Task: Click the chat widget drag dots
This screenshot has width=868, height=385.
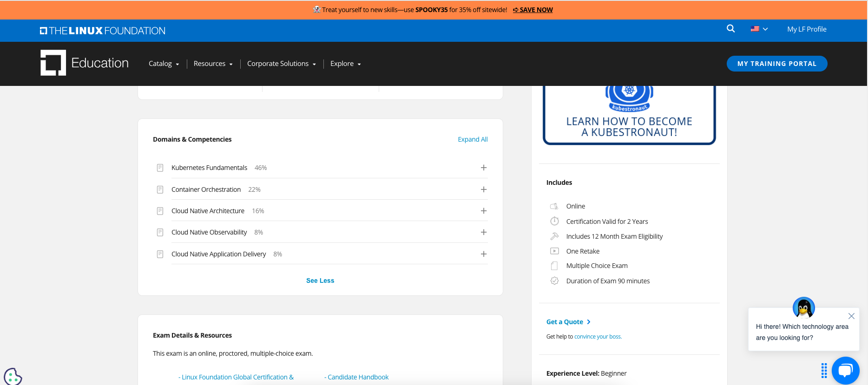Action: (824, 370)
